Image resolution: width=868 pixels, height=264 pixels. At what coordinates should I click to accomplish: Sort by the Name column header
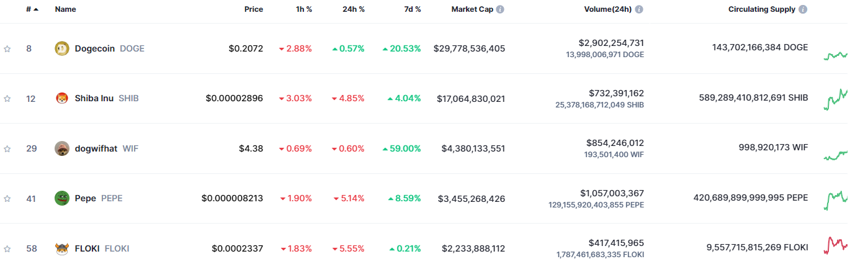(x=65, y=10)
